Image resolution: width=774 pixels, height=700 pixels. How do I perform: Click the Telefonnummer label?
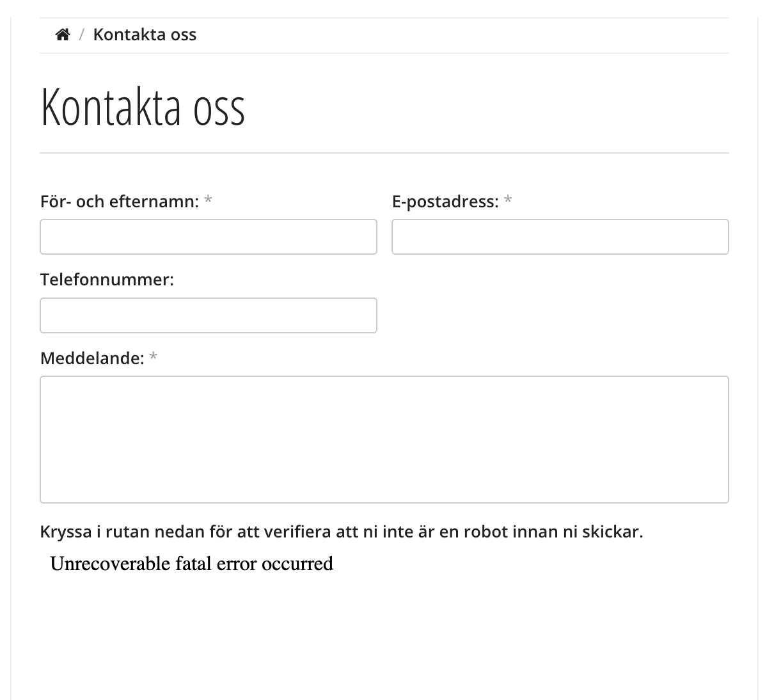click(107, 280)
